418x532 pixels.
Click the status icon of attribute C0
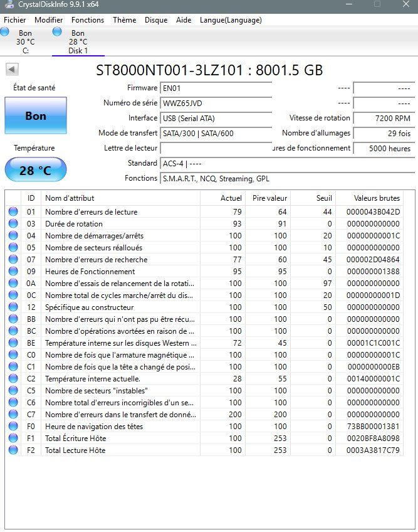(x=13, y=354)
